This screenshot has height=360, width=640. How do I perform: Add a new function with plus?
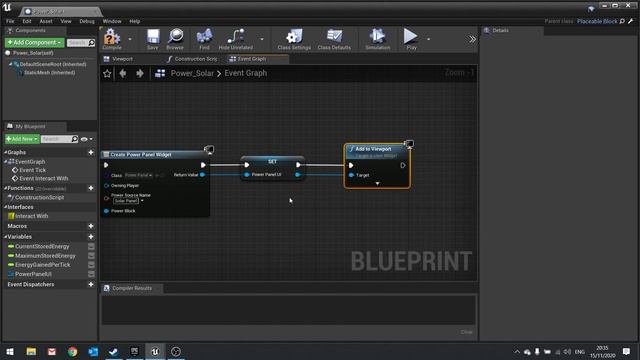point(91,188)
